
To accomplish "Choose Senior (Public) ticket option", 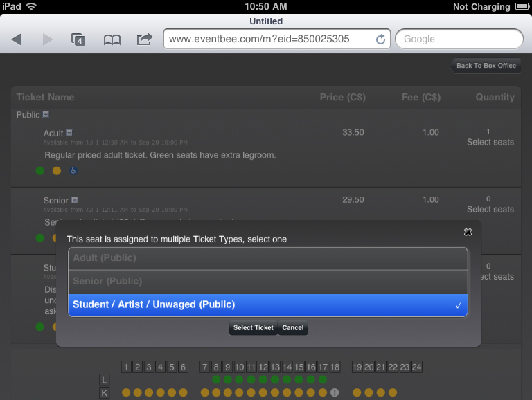I will click(x=267, y=282).
